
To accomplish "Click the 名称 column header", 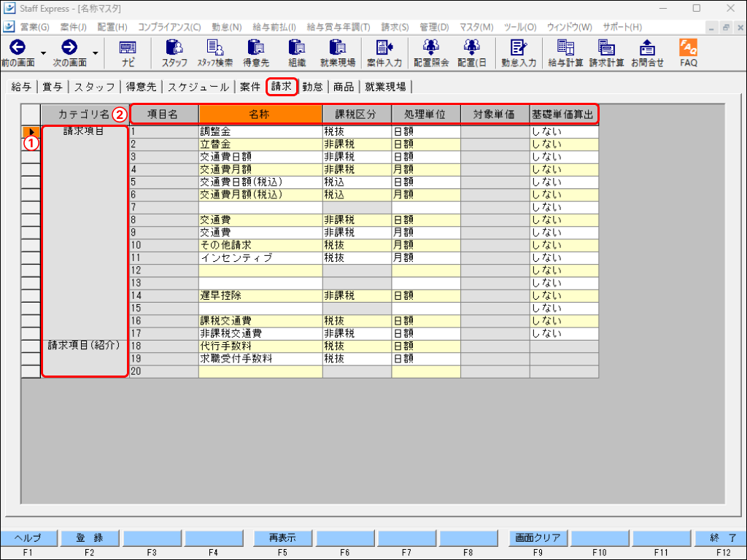I will click(x=260, y=114).
